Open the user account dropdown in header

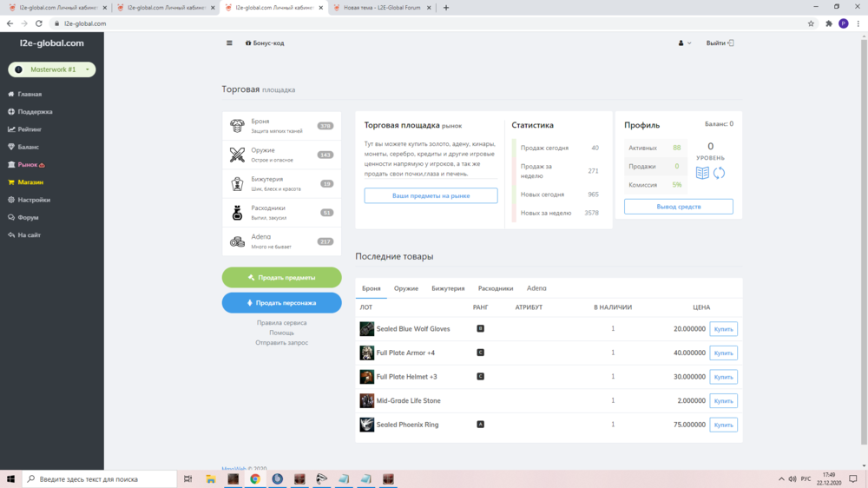point(684,43)
